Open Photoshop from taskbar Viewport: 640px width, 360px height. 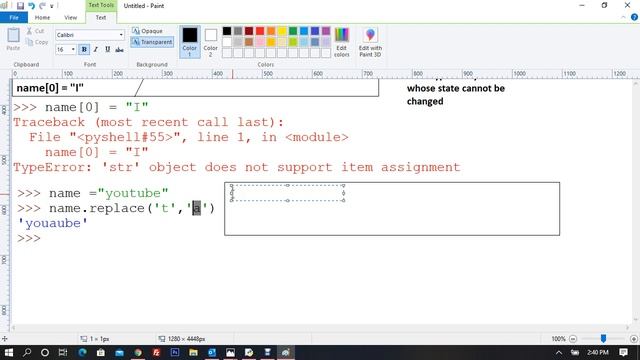point(175,353)
